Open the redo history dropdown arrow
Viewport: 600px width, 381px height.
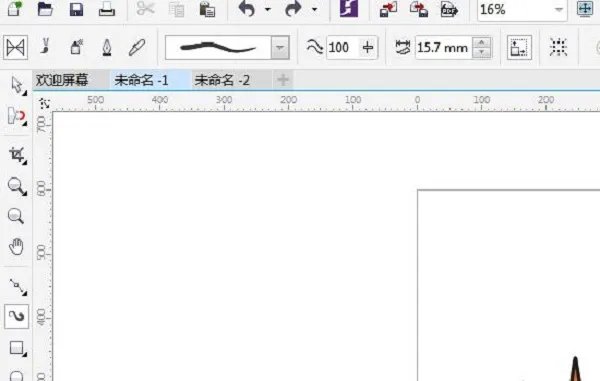(x=314, y=9)
